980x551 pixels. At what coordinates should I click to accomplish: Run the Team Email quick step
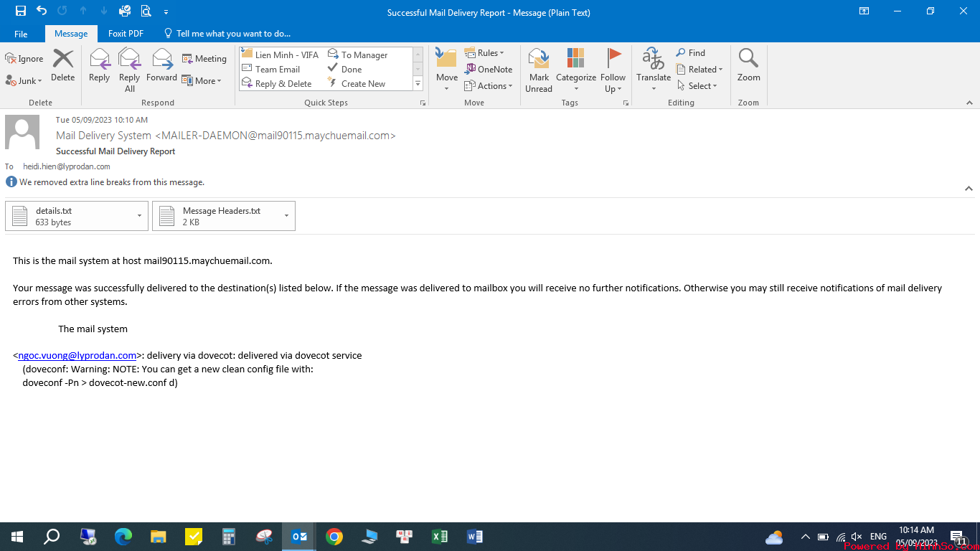(270, 70)
